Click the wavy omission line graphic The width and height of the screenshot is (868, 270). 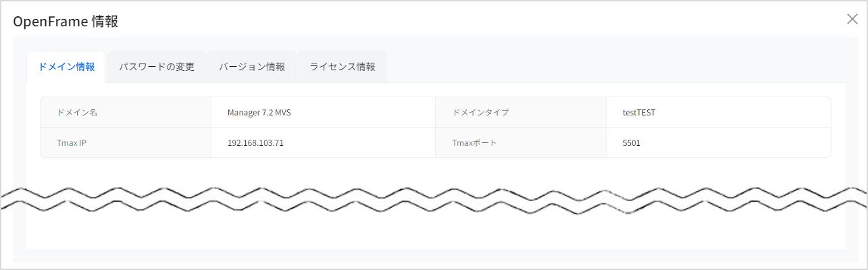[432, 198]
